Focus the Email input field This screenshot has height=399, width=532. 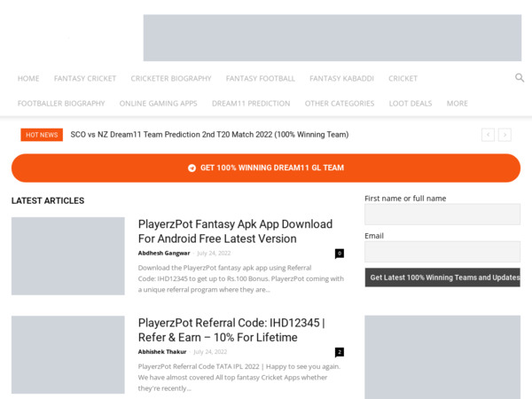coord(442,252)
